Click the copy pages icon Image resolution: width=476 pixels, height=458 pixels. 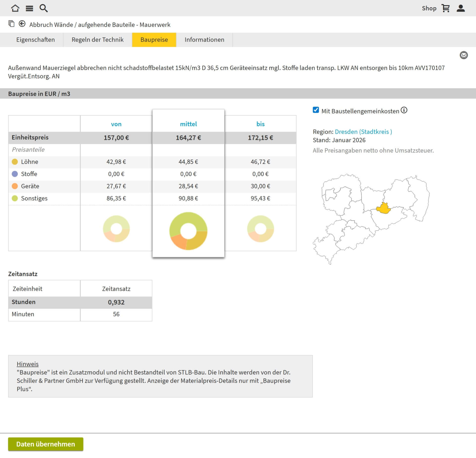point(11,24)
